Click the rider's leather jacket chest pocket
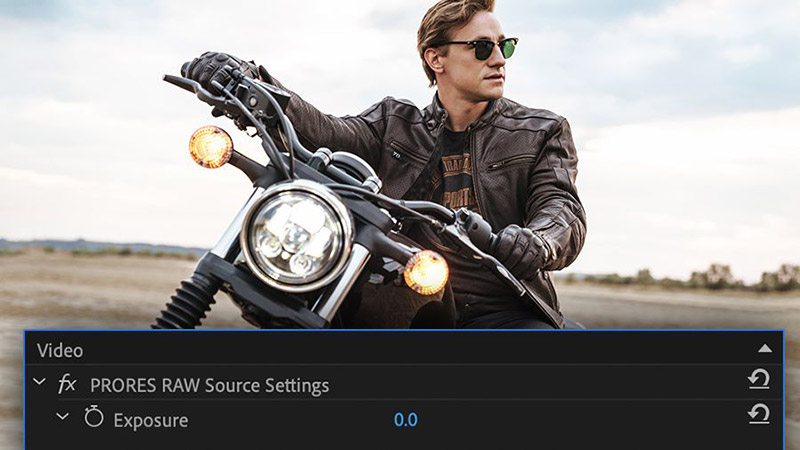The image size is (800, 450). point(511,162)
